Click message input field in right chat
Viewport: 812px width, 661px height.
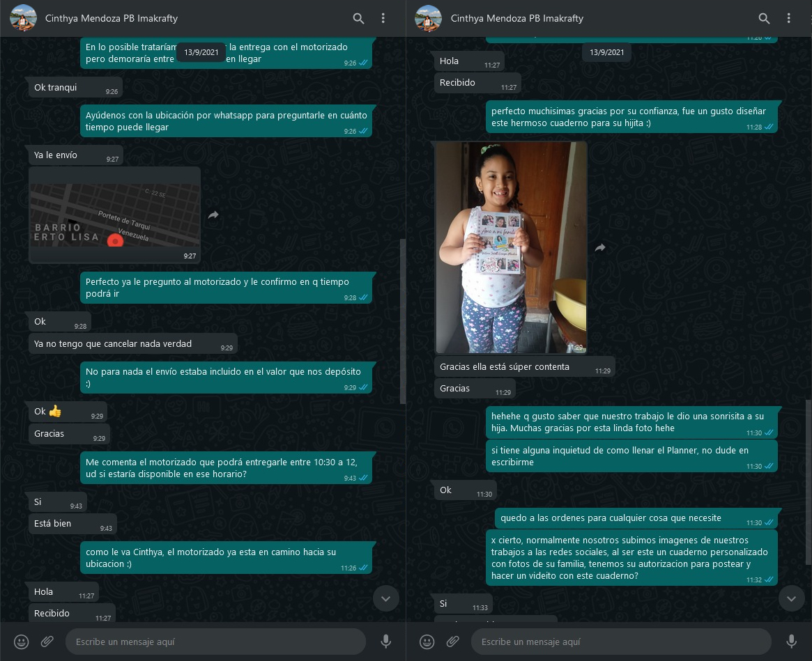[x=620, y=641]
